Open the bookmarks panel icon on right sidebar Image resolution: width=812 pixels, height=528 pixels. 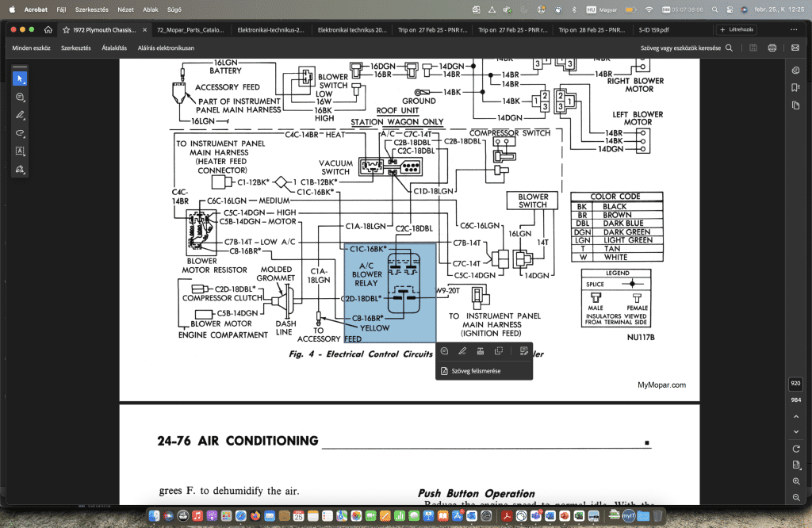[x=795, y=87]
